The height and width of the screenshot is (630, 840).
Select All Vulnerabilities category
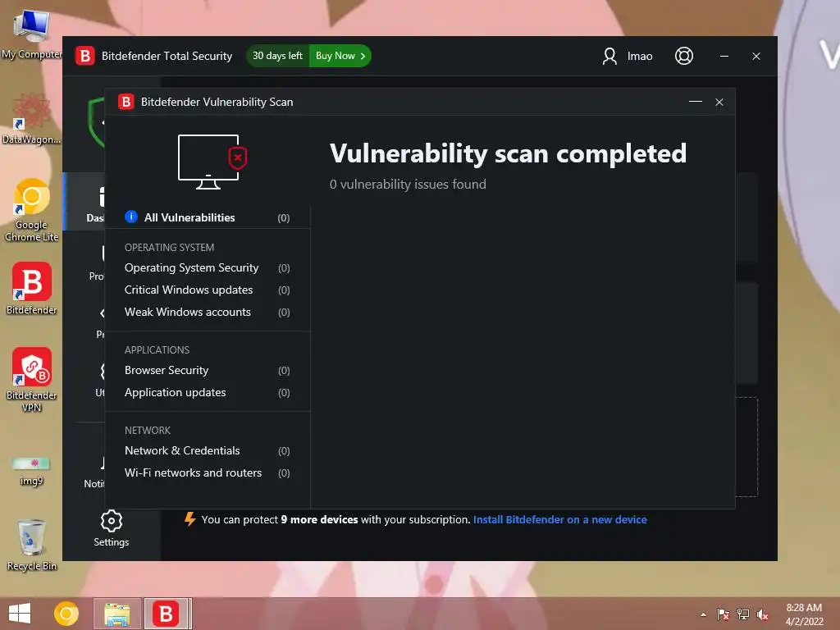click(208, 217)
